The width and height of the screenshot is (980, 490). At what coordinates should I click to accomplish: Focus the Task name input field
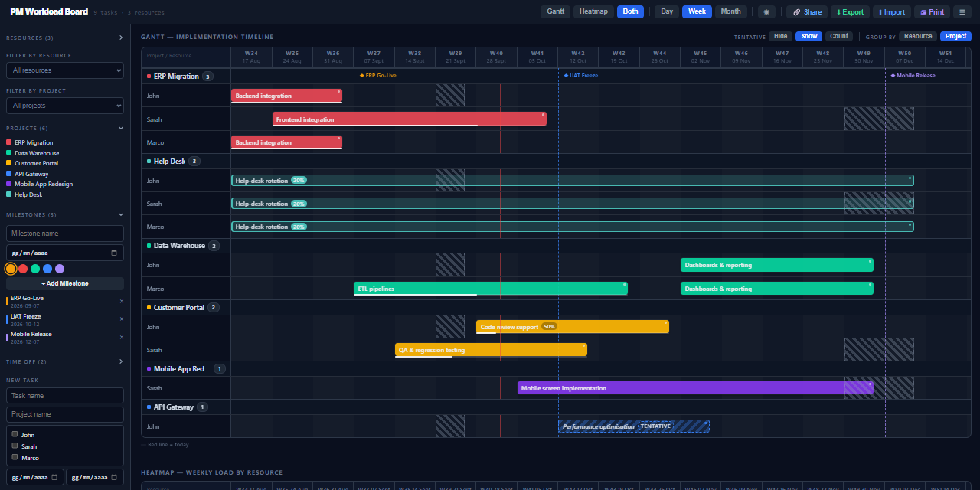pos(65,396)
